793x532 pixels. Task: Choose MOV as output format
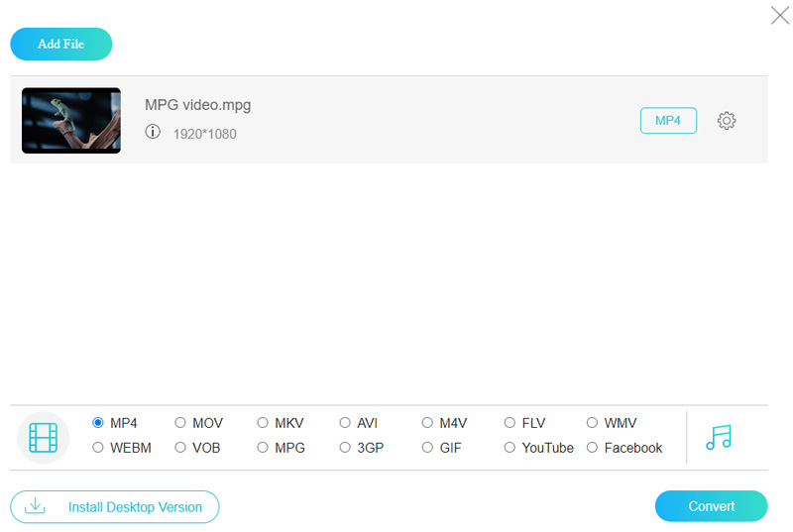180,423
